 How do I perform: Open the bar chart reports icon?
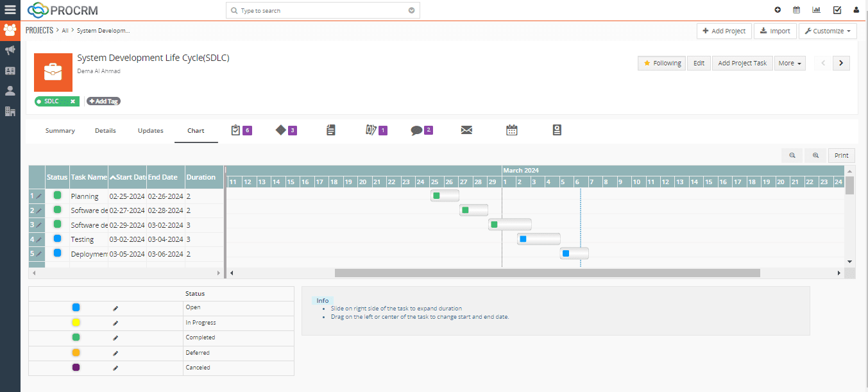pyautogui.click(x=816, y=10)
